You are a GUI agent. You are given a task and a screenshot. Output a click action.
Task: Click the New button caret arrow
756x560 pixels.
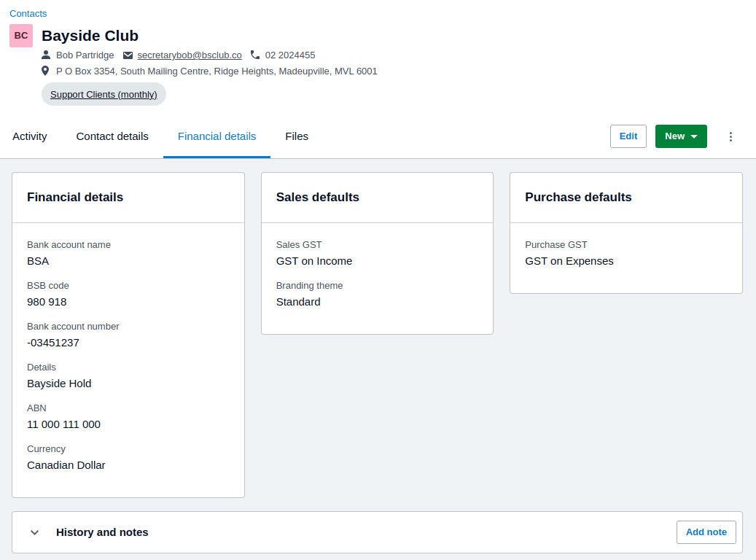694,136
